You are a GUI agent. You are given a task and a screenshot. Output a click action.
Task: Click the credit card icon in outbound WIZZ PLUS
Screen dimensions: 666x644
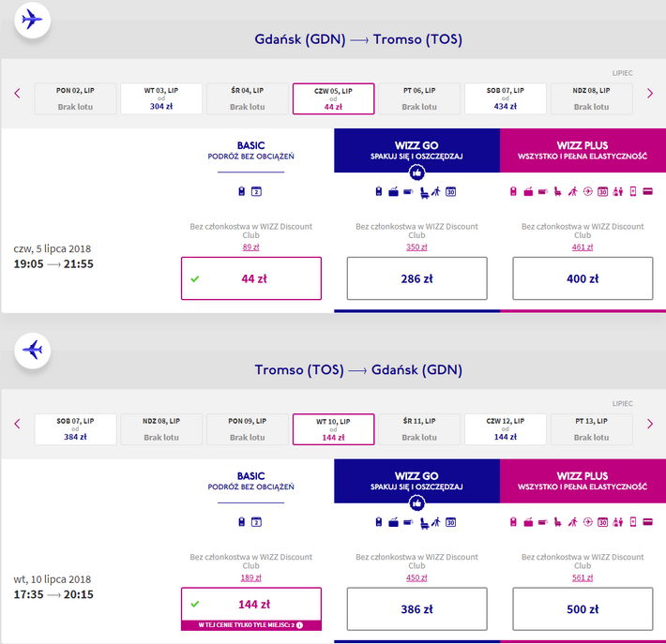(646, 192)
